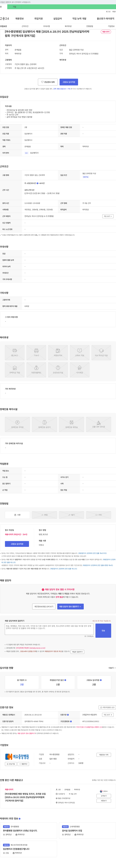Click the 로그인 link at top
Viewport: 116px width, 868px height.
(108, 11)
